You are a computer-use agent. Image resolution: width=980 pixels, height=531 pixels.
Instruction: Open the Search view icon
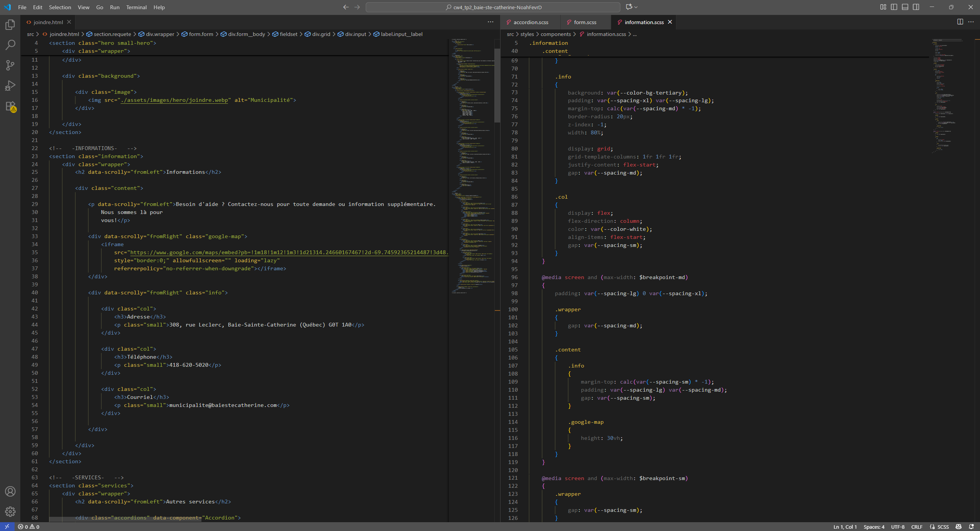[10, 45]
